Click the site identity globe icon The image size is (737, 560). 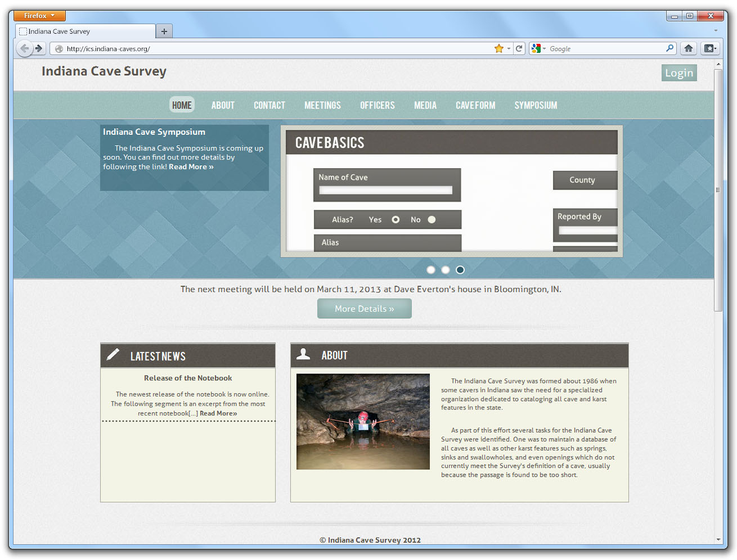59,49
